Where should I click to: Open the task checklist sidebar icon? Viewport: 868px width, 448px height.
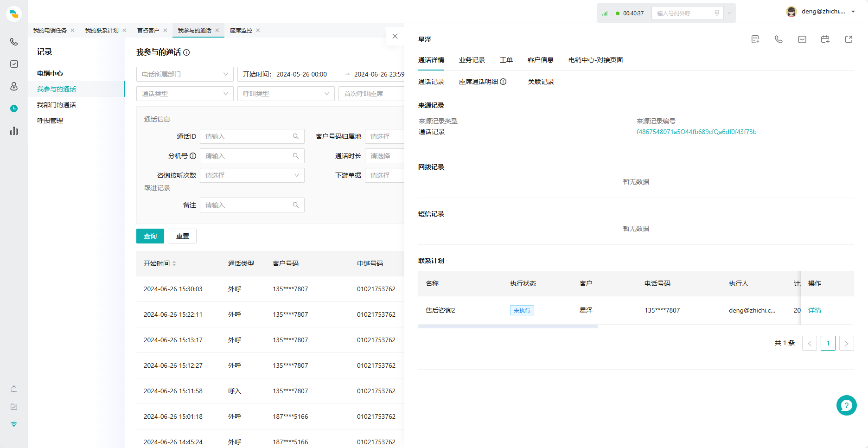(14, 64)
